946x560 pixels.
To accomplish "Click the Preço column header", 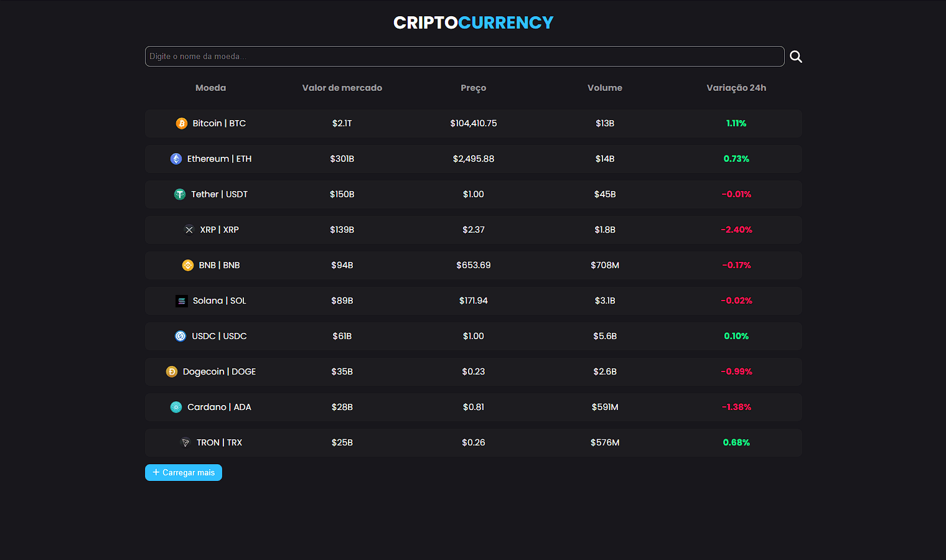I will coord(474,88).
